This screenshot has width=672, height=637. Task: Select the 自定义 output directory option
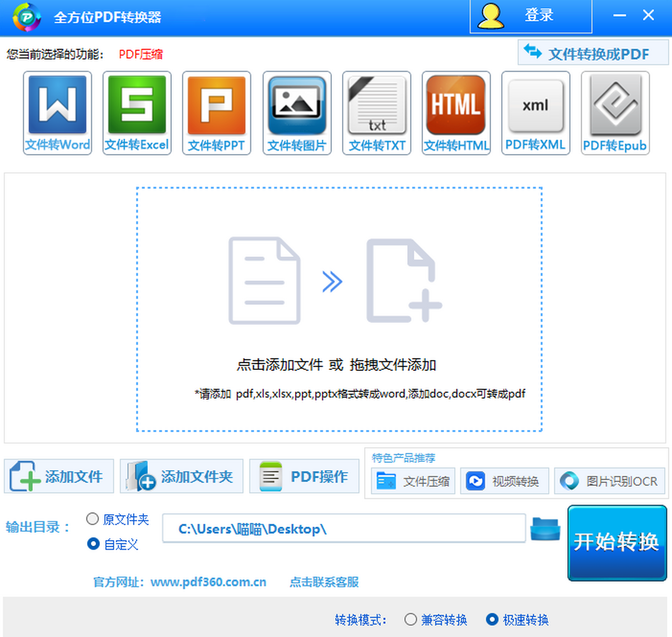(x=93, y=544)
